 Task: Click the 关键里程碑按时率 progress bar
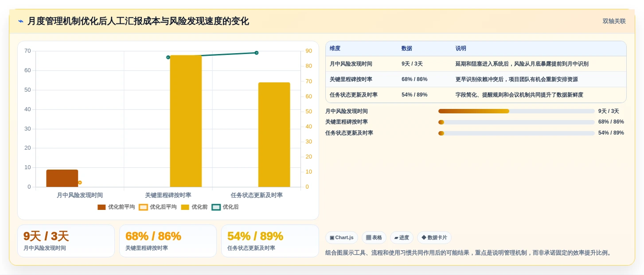pos(516,122)
